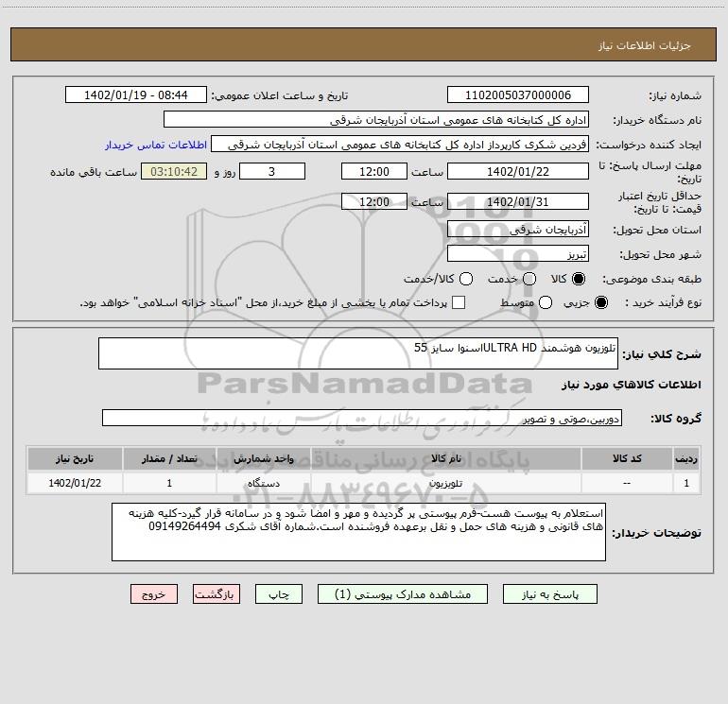Viewport: 728px width, 704px height.
Task: Click the remaining time 03:10:42 field
Action: pos(174,171)
